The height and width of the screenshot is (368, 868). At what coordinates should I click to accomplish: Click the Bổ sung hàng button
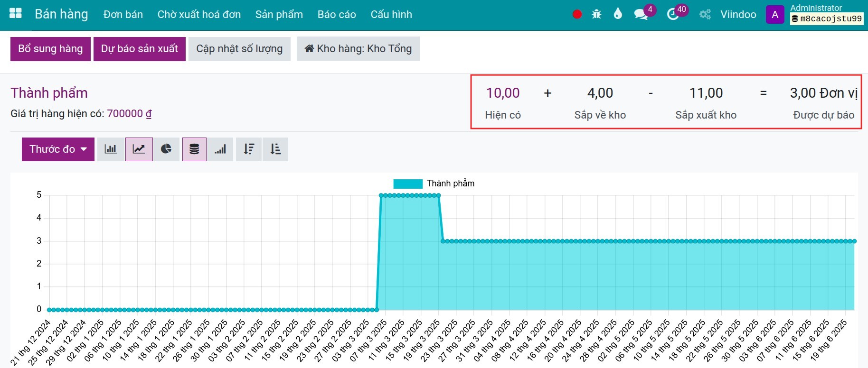(x=50, y=49)
